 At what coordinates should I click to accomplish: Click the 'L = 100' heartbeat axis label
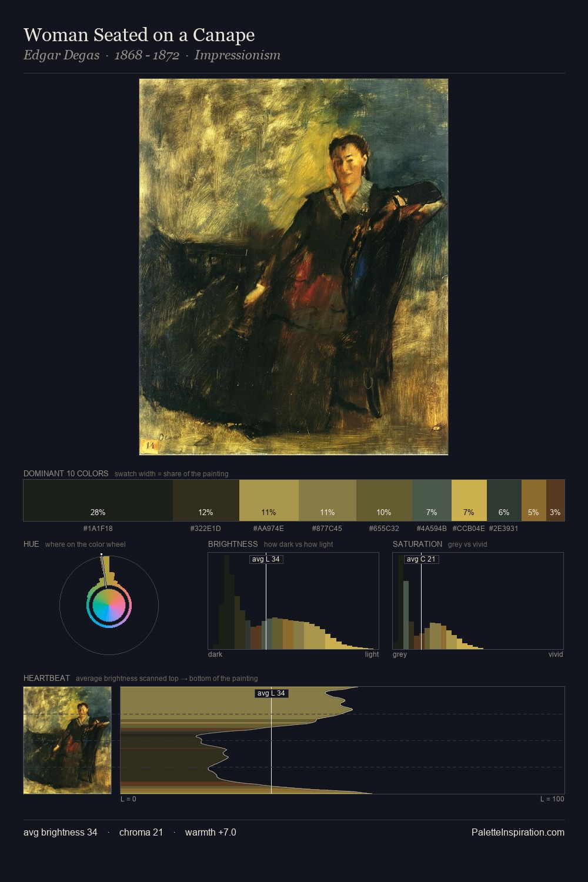(552, 799)
